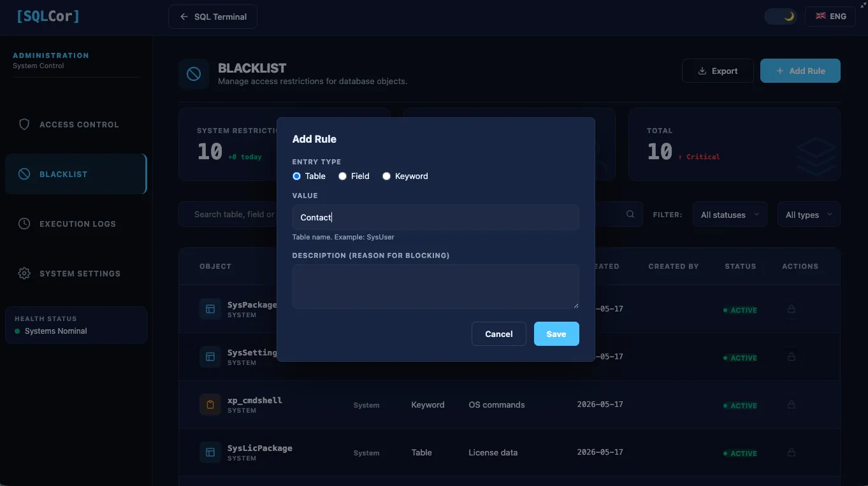
Task: Click the Blacklist prohibited icon in sidebar
Action: [x=24, y=174]
